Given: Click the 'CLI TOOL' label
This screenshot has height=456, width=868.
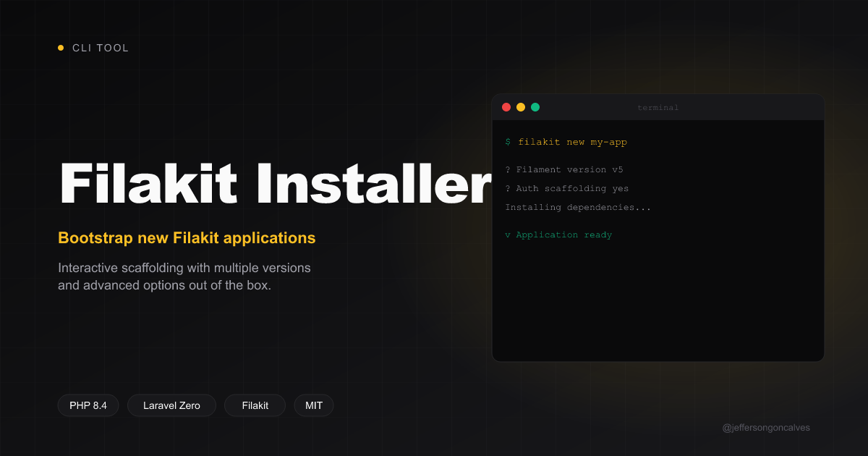Looking at the screenshot, I should pos(101,48).
